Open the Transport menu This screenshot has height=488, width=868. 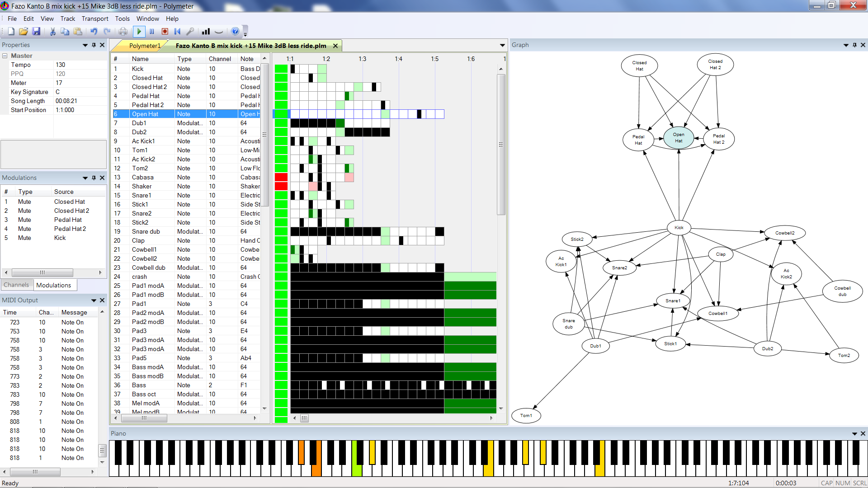95,19
